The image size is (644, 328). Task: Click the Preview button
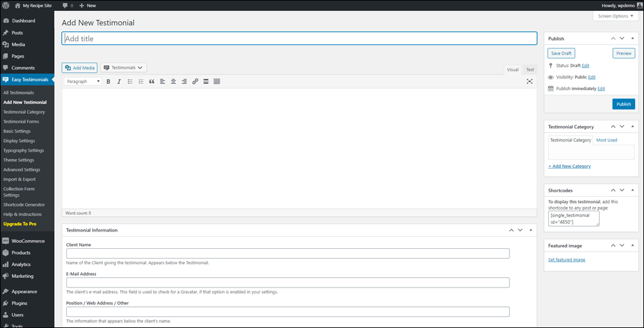pos(623,53)
